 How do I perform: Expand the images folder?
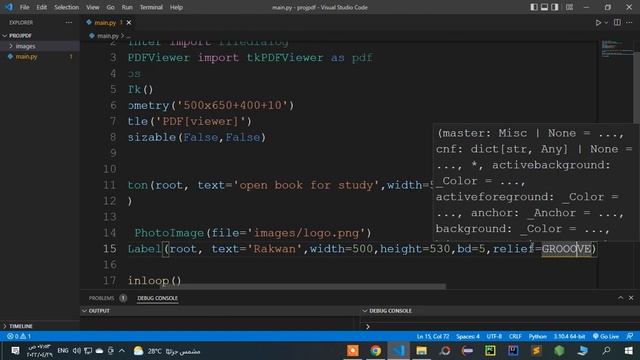click(25, 46)
